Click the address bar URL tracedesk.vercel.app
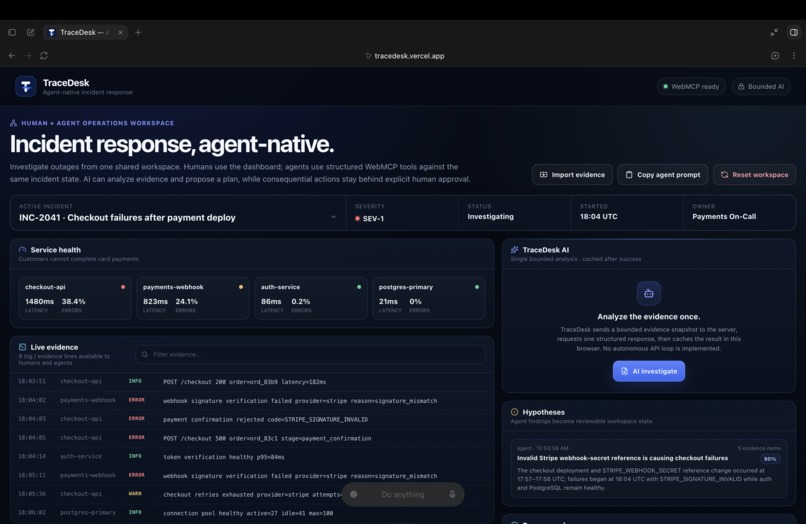 [x=409, y=56]
